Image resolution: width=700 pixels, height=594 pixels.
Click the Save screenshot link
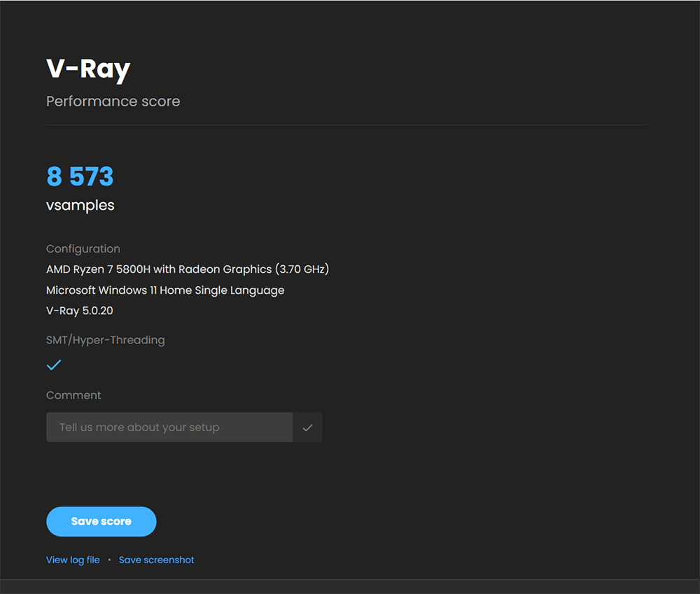pyautogui.click(x=156, y=560)
